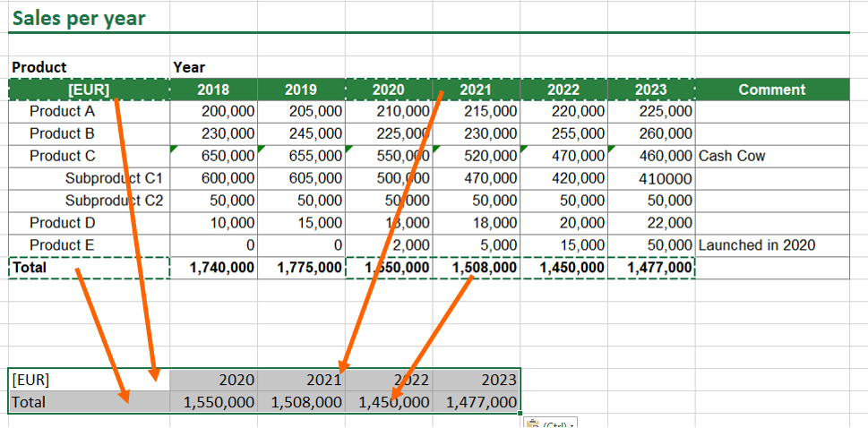Select the 'Cash Cow' comment cell
This screenshot has width=868, height=428.
tap(733, 156)
